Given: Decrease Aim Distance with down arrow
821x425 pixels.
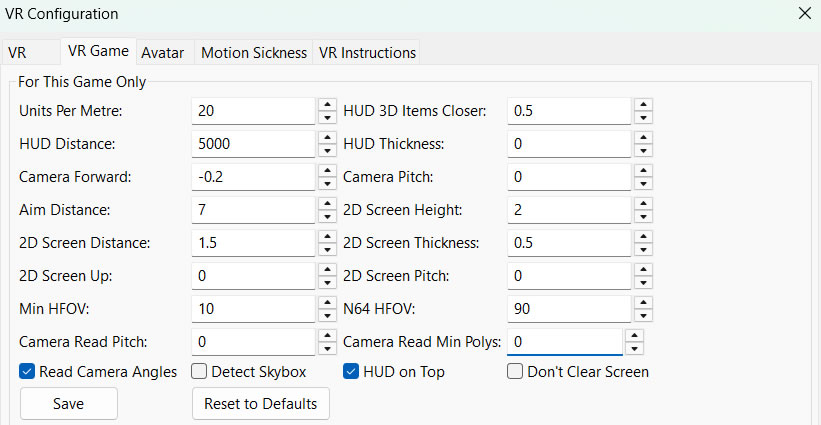Looking at the screenshot, I should [327, 216].
